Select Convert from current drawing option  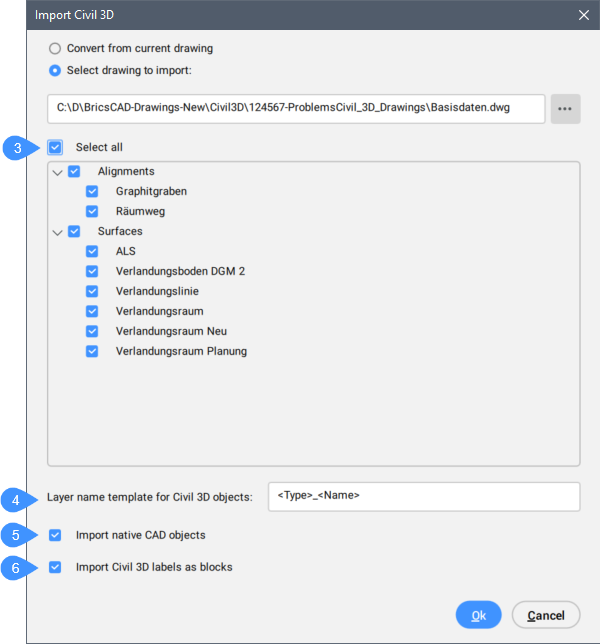[x=56, y=48]
